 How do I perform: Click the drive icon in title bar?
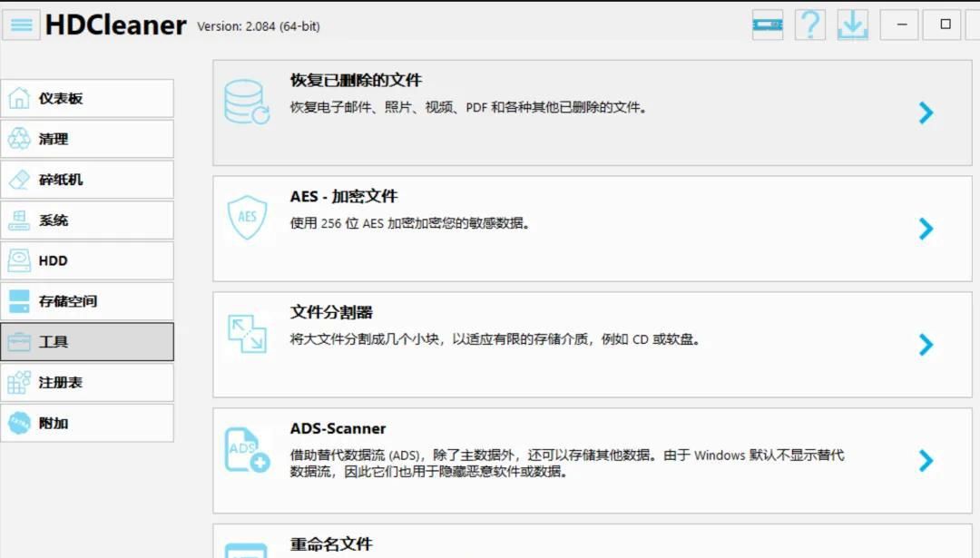(x=768, y=25)
